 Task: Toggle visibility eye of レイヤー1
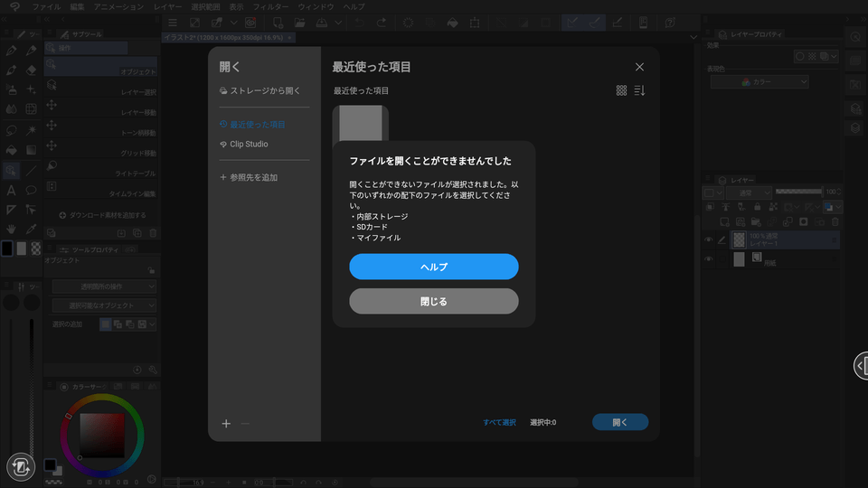tap(708, 240)
